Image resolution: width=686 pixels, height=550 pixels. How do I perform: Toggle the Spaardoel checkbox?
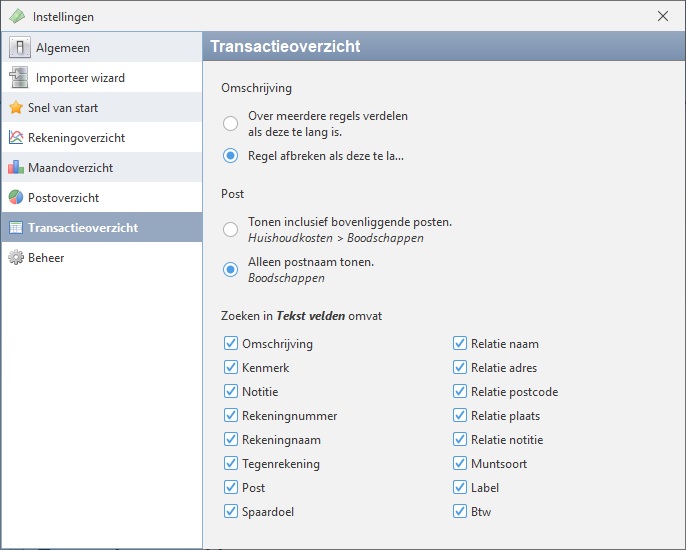tap(231, 512)
